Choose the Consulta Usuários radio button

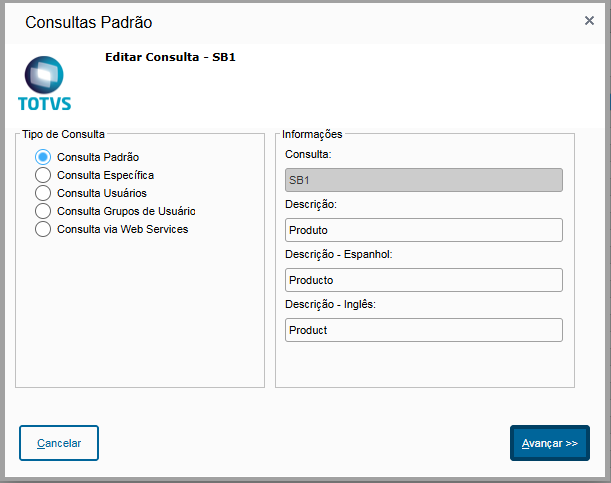point(43,193)
